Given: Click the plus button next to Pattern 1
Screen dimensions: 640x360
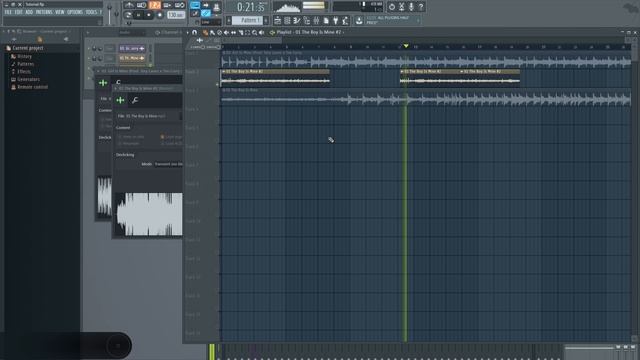Looking at the screenshot, I should coord(266,20).
